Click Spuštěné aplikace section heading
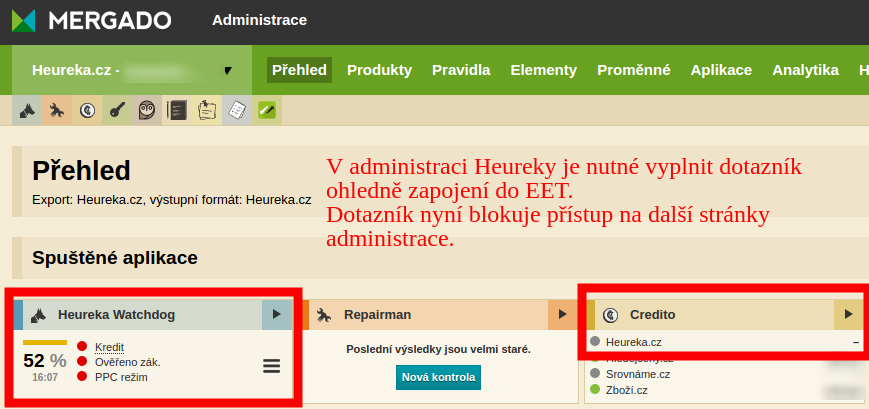Screen dimensions: 869x409 [x=115, y=258]
